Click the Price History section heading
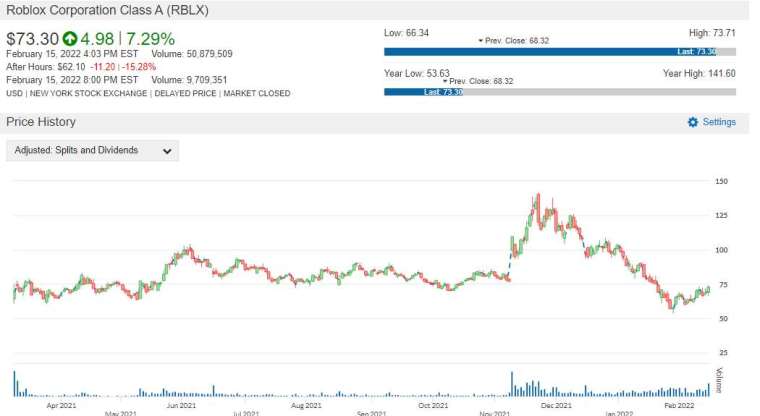The width and height of the screenshot is (760, 416). (41, 122)
